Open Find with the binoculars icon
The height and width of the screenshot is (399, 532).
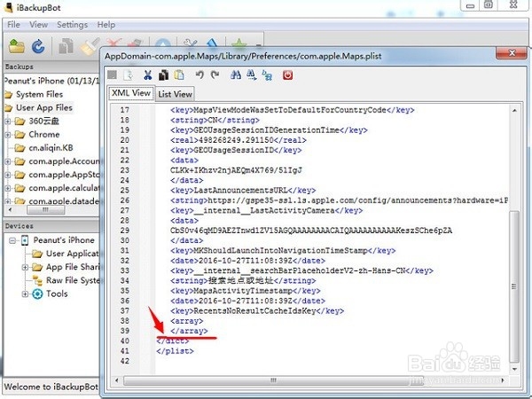[x=236, y=75]
